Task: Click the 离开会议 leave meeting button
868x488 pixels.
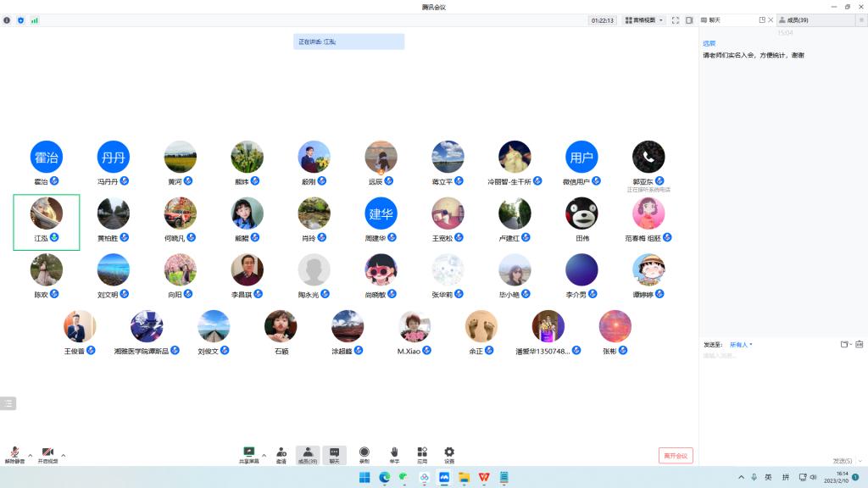Action: (676, 456)
